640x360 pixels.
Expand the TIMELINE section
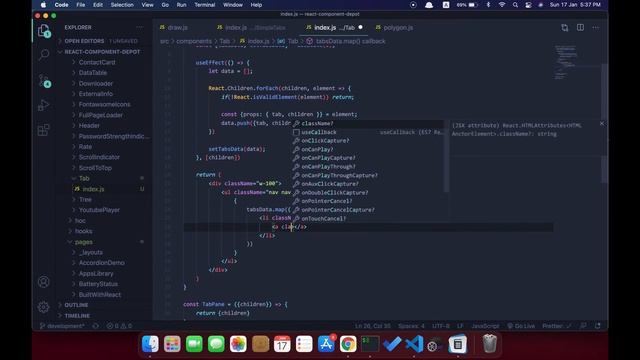77,316
